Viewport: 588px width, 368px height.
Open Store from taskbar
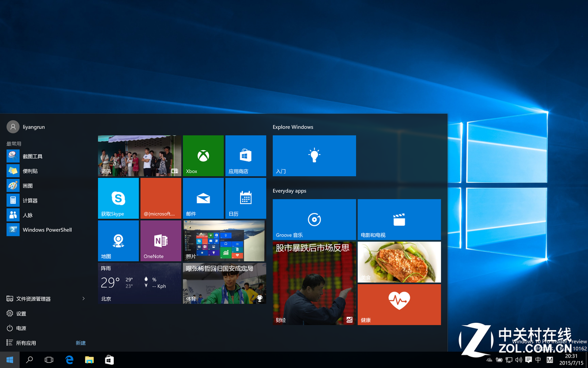click(x=109, y=360)
